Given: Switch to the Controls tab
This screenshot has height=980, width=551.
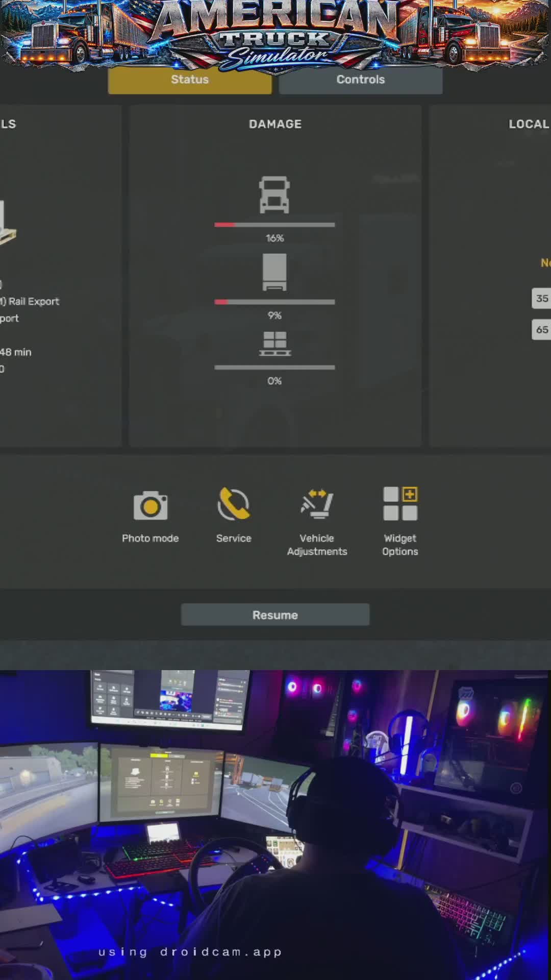Looking at the screenshot, I should tap(361, 80).
